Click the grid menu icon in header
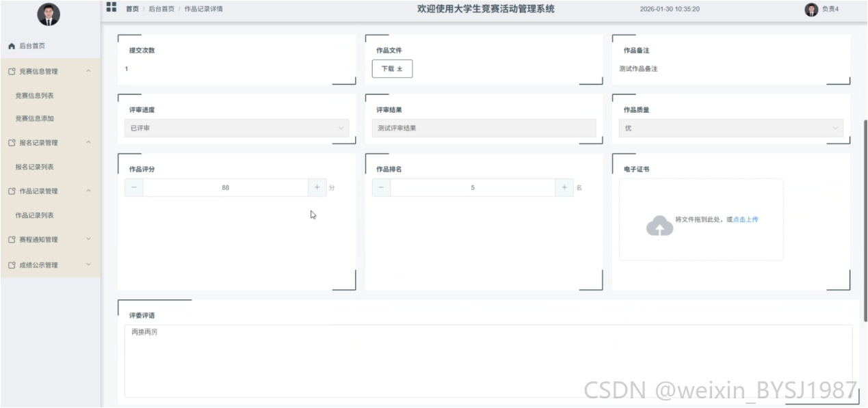868x408 pixels. (x=111, y=7)
